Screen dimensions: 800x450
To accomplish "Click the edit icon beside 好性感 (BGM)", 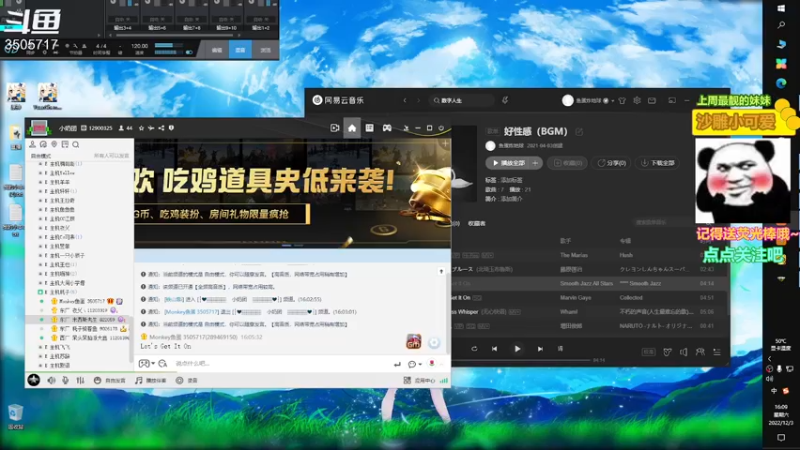I will click(x=579, y=132).
